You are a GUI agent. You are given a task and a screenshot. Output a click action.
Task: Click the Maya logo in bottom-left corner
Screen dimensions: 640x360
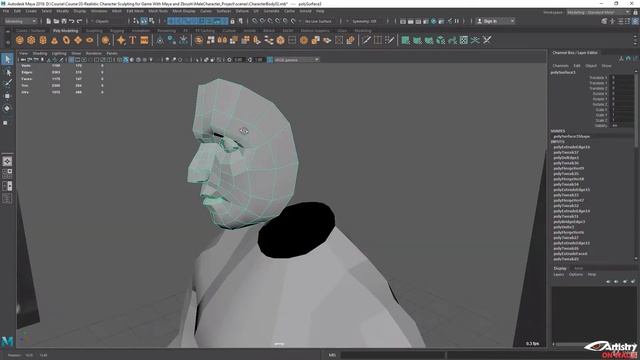(x=7, y=341)
